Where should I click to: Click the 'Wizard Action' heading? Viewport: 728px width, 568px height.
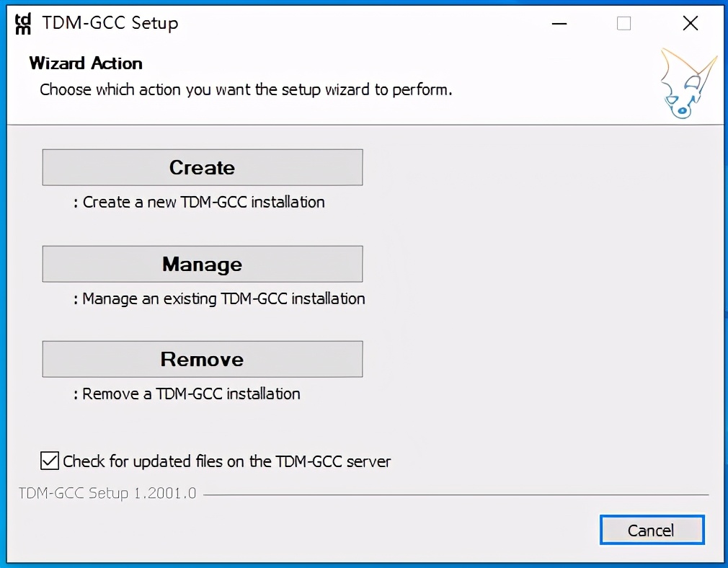86,63
